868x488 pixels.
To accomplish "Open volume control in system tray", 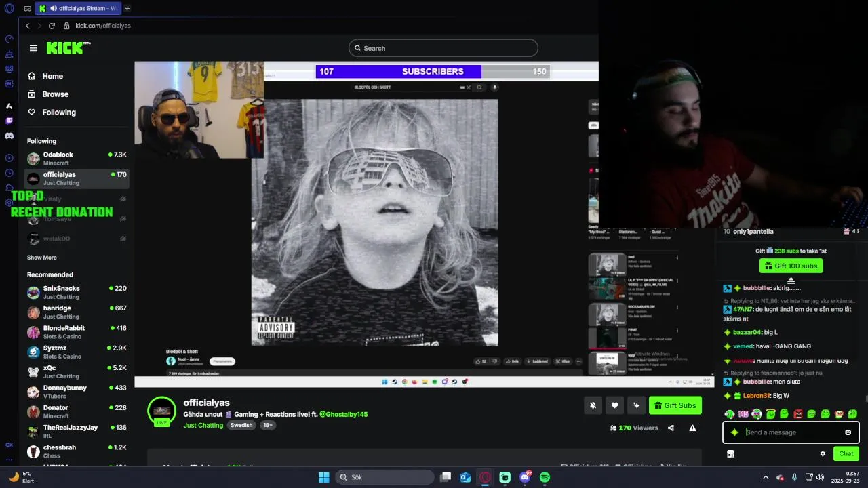I will coord(821,477).
